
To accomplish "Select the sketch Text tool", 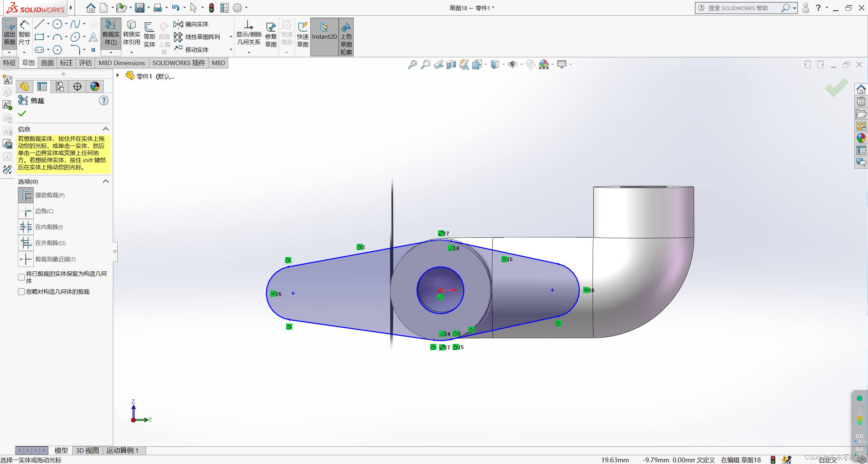I will point(93,37).
